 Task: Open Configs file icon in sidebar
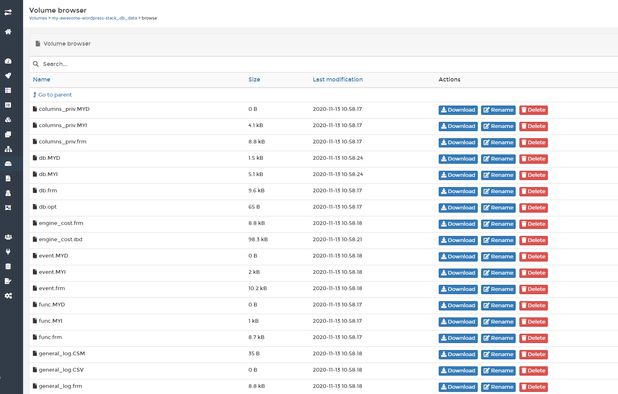point(8,178)
